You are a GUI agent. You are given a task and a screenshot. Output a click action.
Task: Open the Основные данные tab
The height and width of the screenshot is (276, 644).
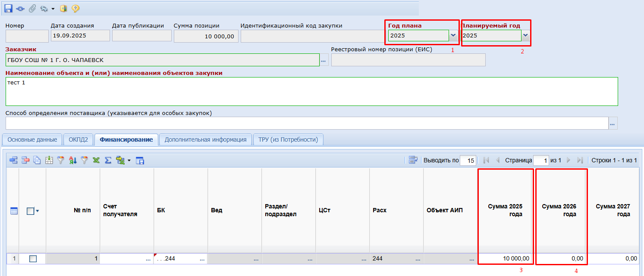[32, 140]
